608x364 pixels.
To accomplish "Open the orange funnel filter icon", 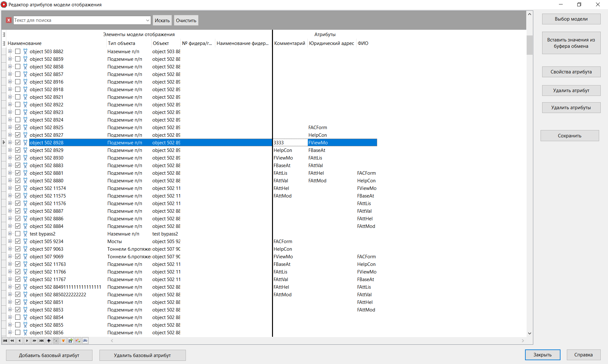I will pyautogui.click(x=63, y=341).
